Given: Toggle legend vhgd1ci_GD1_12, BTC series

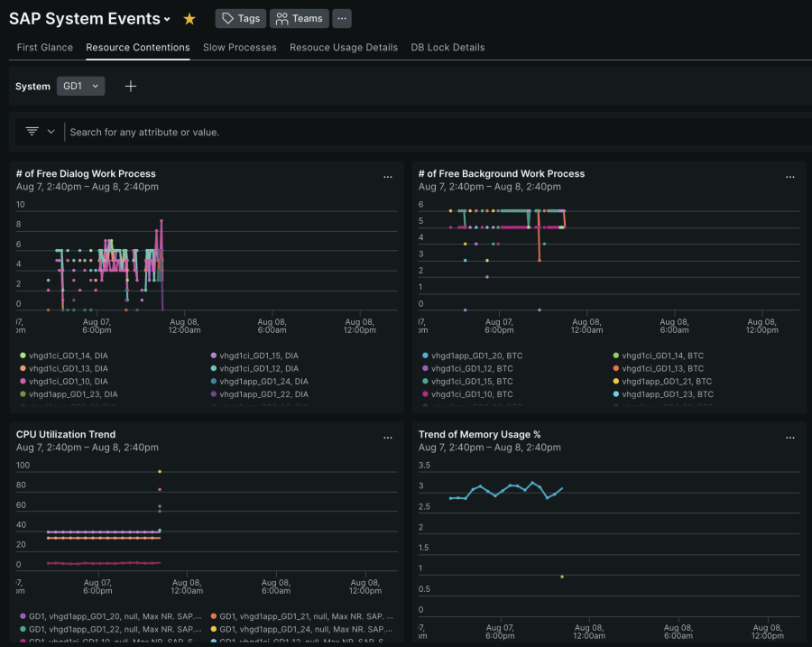Looking at the screenshot, I should (x=467, y=368).
